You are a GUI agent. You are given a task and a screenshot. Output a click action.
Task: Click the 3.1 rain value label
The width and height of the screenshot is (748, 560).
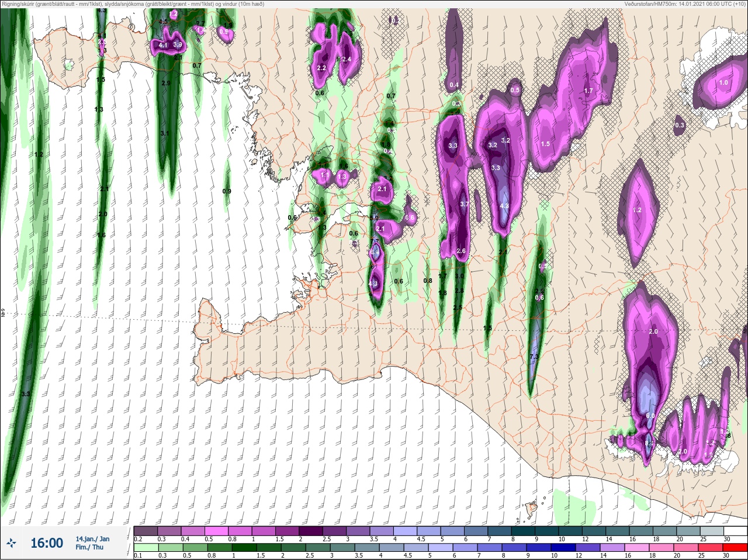pyautogui.click(x=164, y=133)
